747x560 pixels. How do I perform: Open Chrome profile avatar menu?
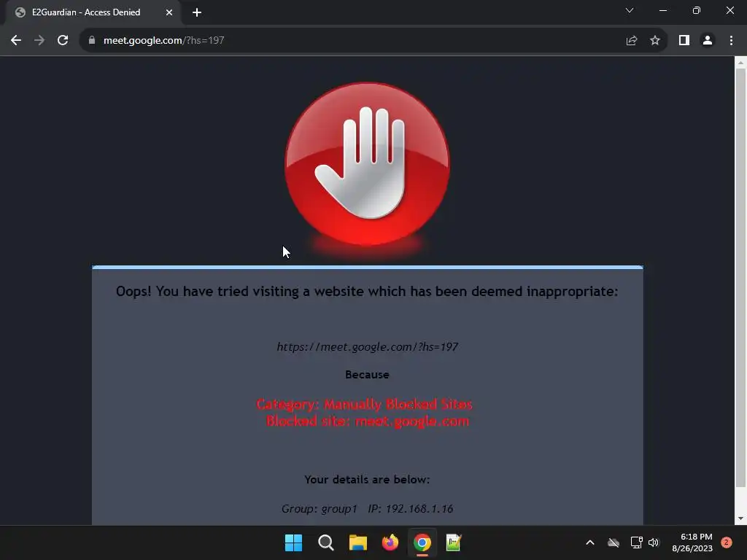[x=708, y=41]
